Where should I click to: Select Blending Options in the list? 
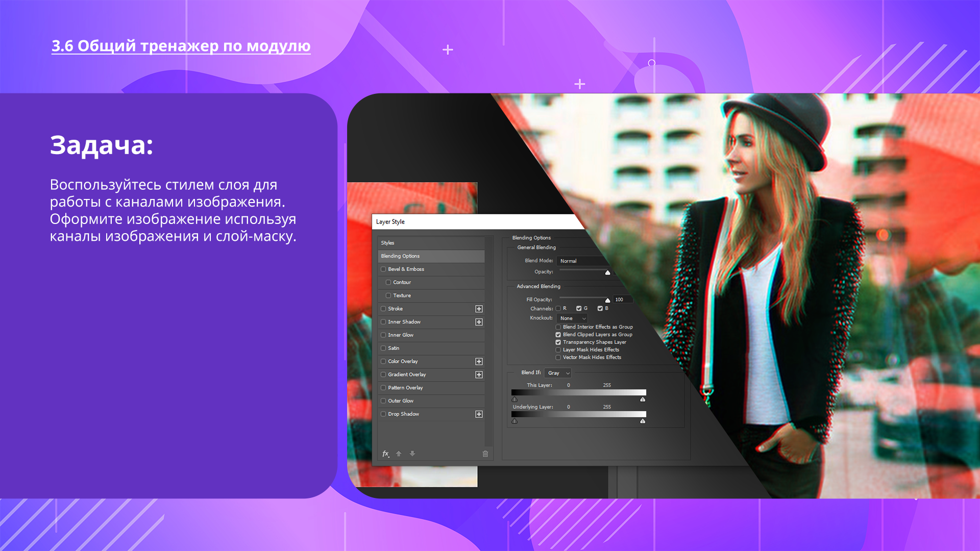point(431,256)
